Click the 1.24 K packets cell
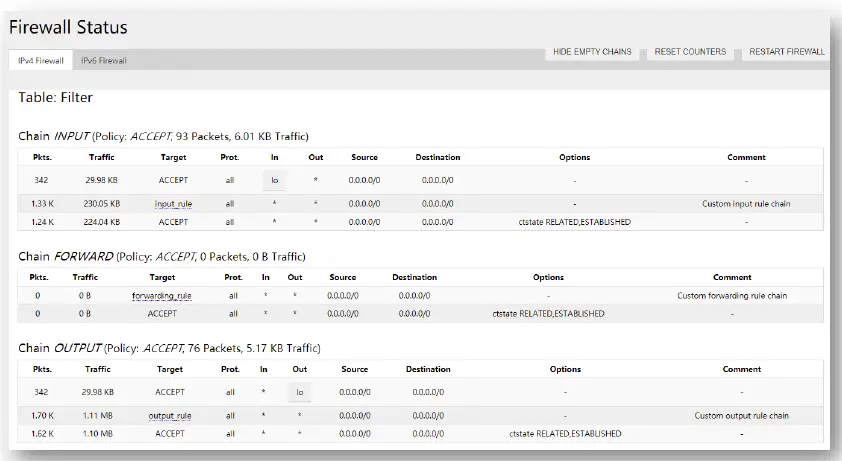Image resolution: width=842 pixels, height=461 pixels. click(x=42, y=222)
